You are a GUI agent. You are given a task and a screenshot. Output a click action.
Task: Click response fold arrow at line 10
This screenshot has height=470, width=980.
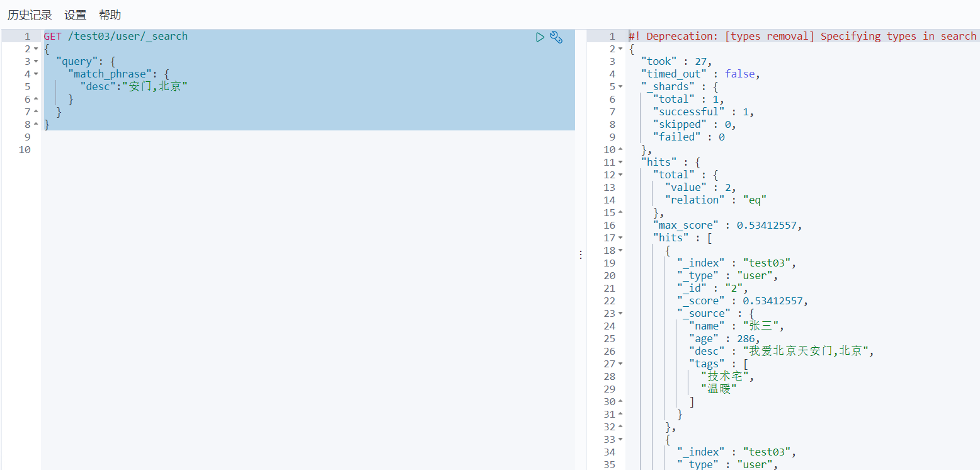coord(621,150)
